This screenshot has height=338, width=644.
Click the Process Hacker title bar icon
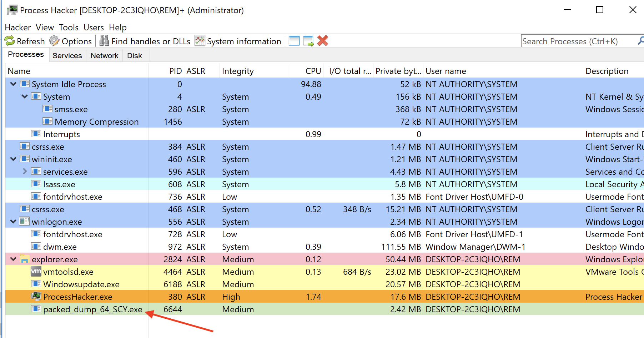[12, 10]
